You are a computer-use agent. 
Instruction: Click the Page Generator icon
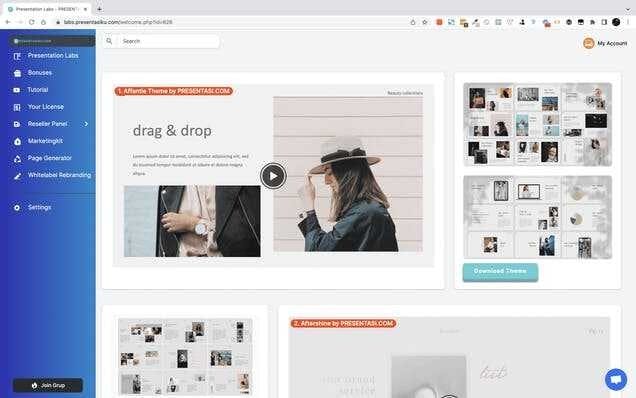click(x=17, y=159)
